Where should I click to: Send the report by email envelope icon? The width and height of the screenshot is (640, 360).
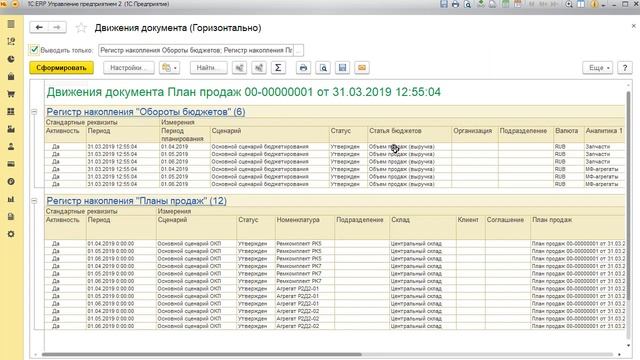point(362,68)
